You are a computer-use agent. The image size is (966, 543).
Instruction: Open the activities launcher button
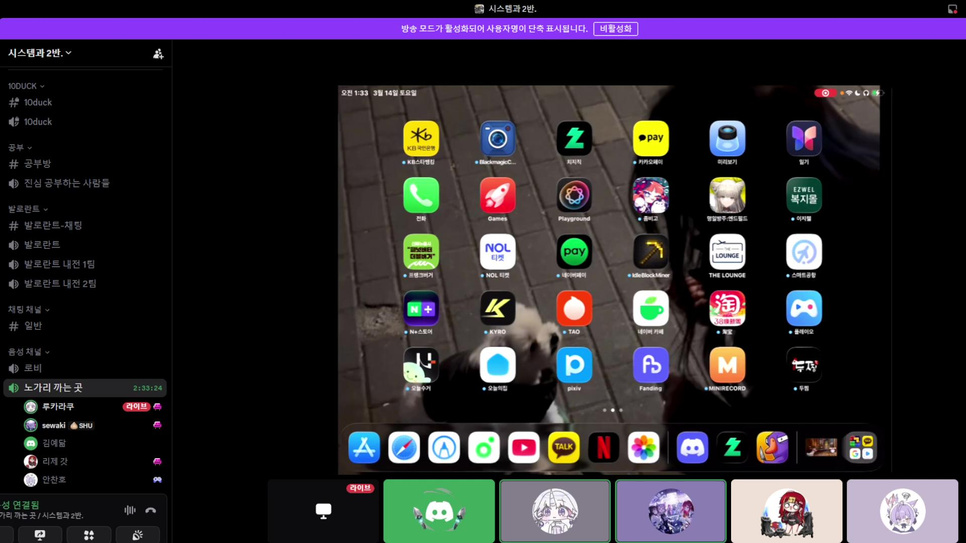coord(89,536)
